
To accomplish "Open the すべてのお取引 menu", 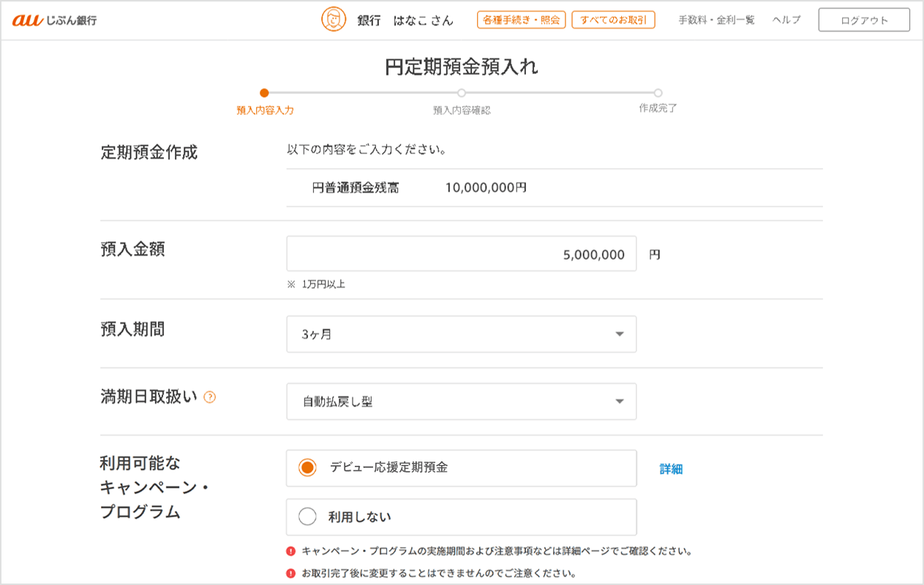I will point(613,20).
